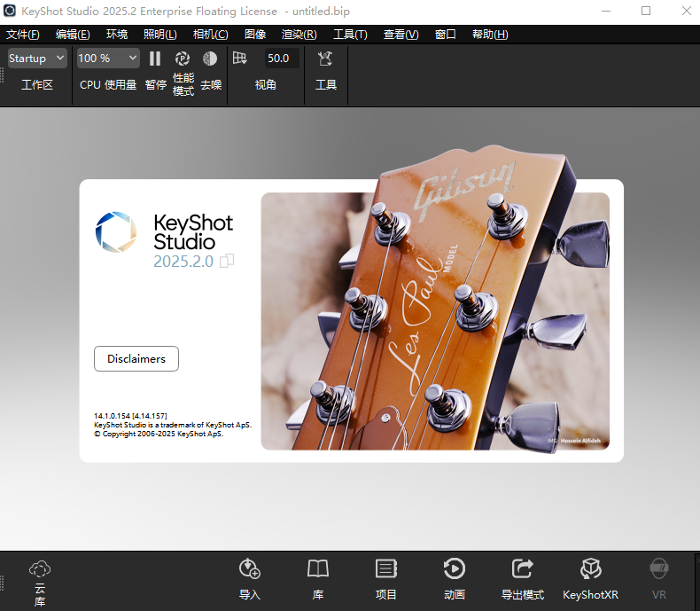
Task: Click the perspective view angle icon
Action: coord(240,58)
